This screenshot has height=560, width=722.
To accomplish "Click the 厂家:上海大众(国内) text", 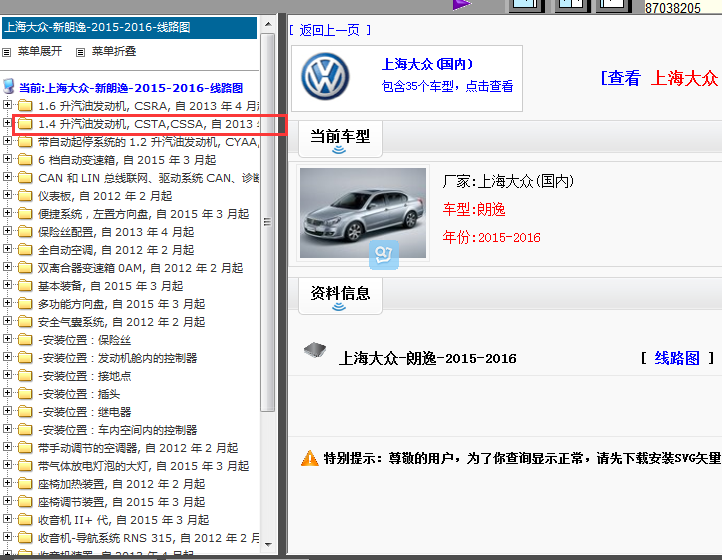I will pos(508,181).
